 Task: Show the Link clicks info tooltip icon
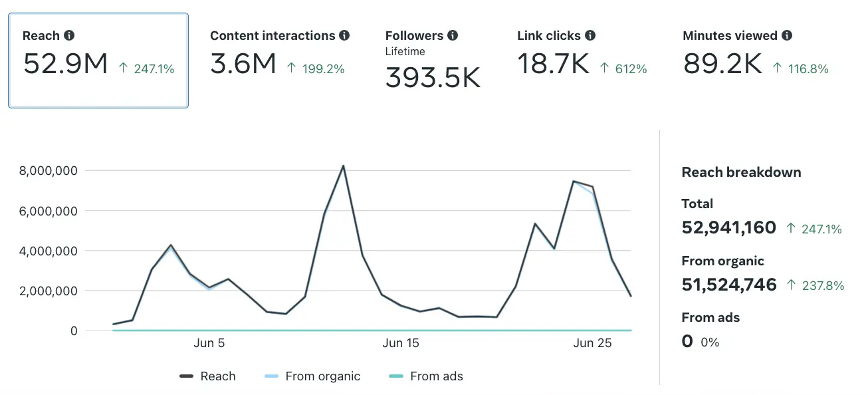click(x=590, y=36)
